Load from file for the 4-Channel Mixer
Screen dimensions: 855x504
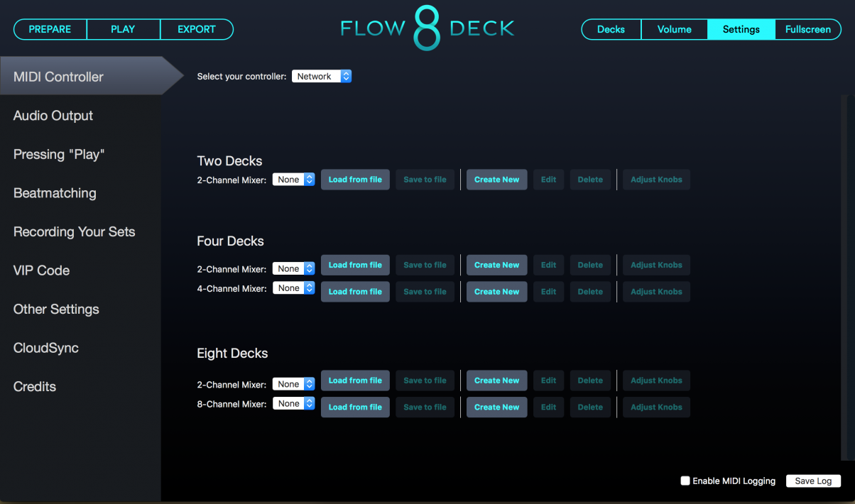pos(355,292)
